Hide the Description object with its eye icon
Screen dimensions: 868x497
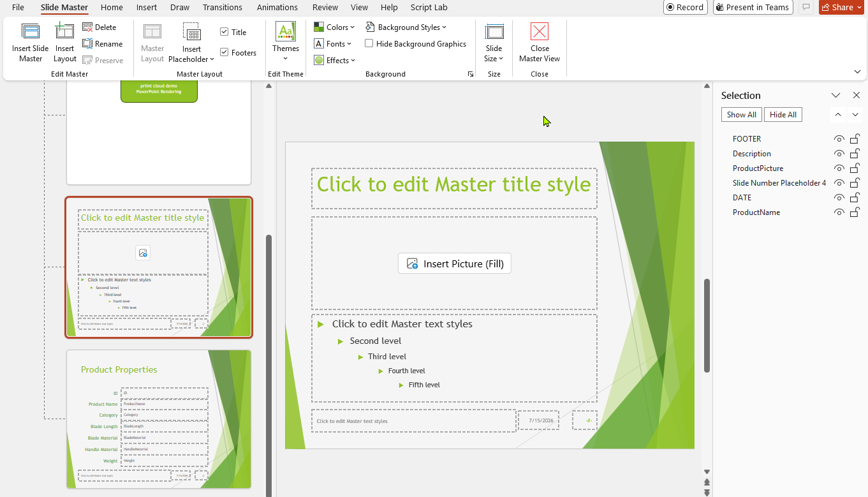pyautogui.click(x=839, y=154)
